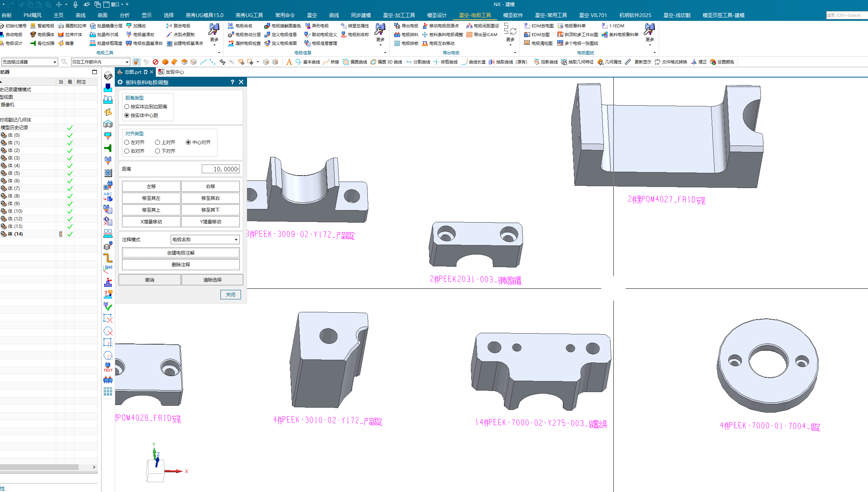Click the 条料电极备料单 icon
Image resolution: width=868 pixels, height=492 pixels.
click(x=605, y=35)
